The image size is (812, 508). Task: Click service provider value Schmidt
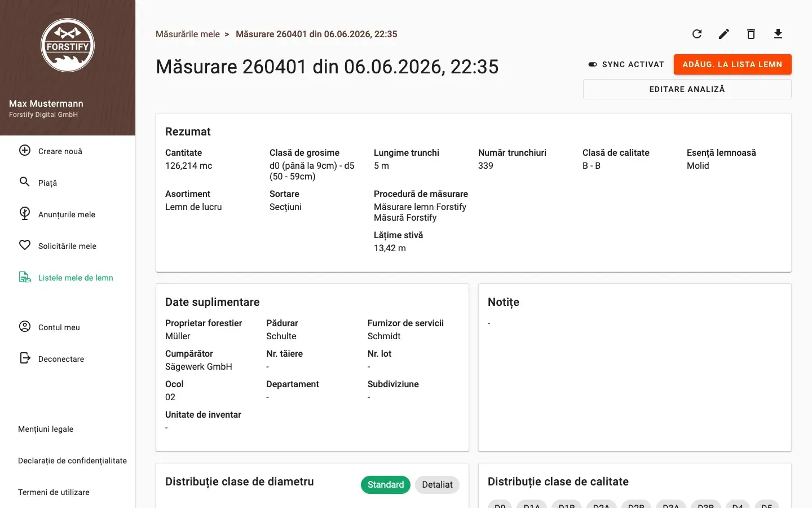click(x=384, y=336)
